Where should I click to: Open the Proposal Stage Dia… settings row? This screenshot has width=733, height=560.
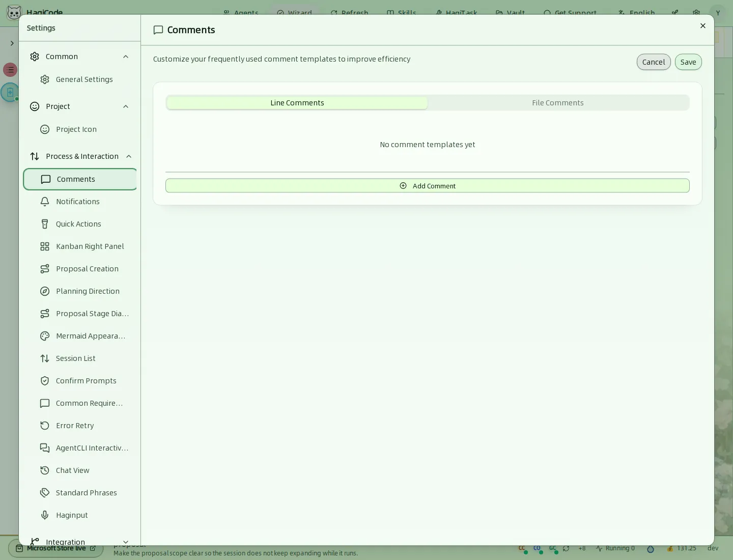click(80, 314)
